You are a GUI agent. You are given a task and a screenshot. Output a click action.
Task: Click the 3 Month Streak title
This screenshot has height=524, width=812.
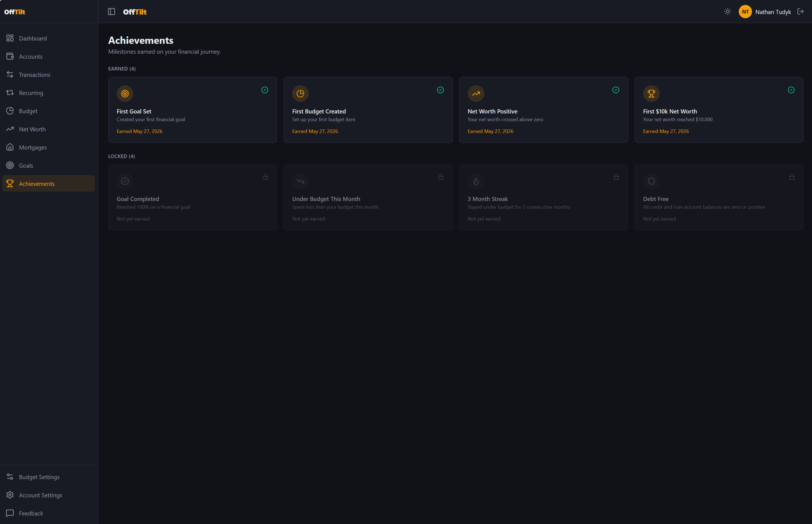[x=487, y=199]
